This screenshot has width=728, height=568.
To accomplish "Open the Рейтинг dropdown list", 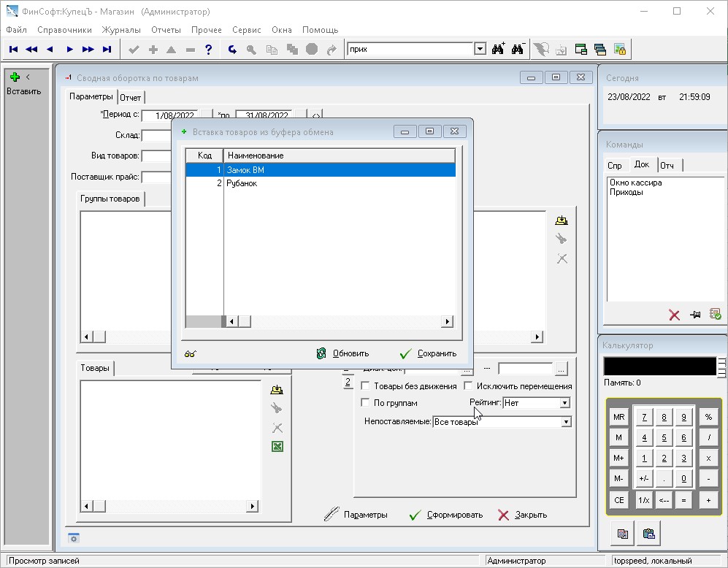I will click(564, 403).
